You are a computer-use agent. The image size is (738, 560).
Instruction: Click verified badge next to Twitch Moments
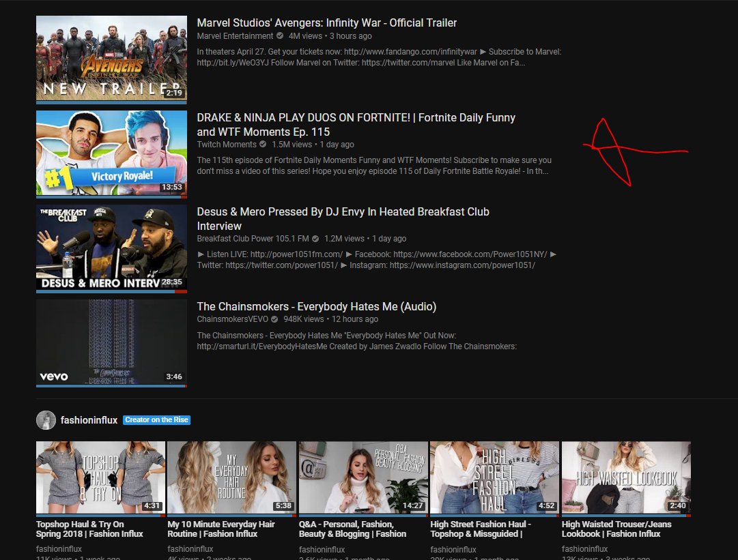tap(263, 145)
